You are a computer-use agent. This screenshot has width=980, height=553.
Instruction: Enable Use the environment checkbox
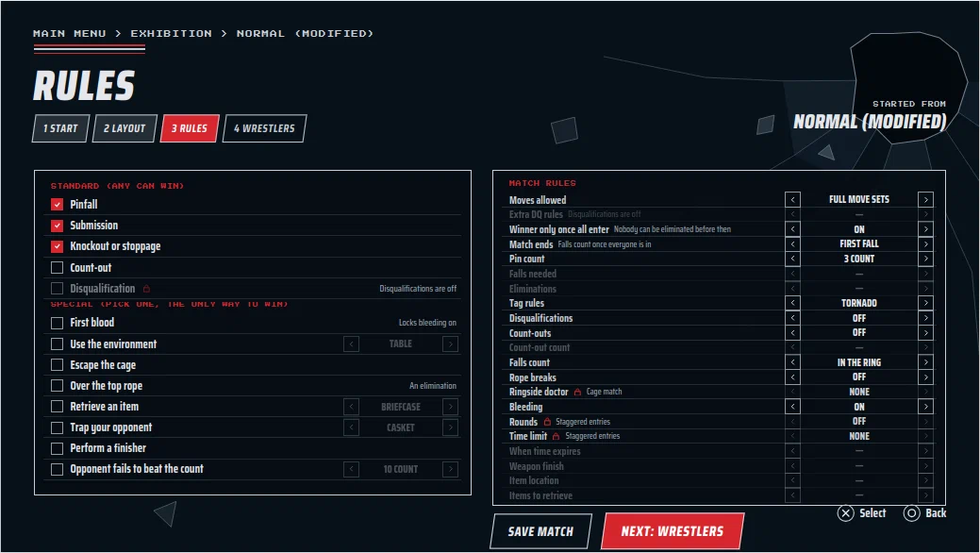57,344
